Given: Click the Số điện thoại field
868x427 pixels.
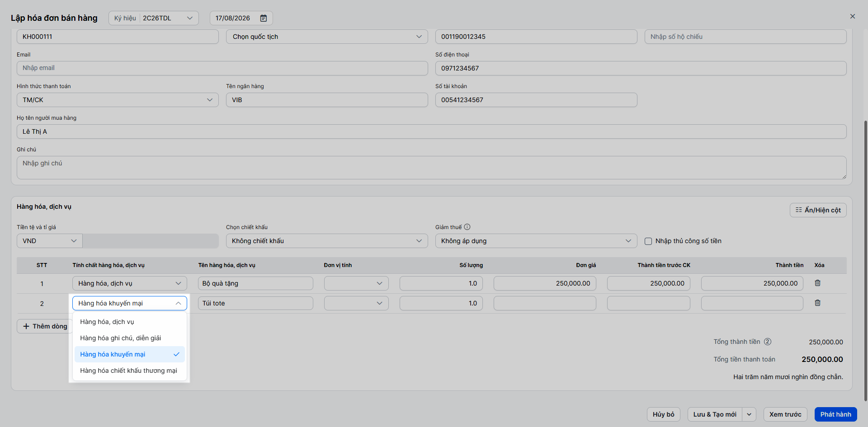Looking at the screenshot, I should (x=641, y=68).
